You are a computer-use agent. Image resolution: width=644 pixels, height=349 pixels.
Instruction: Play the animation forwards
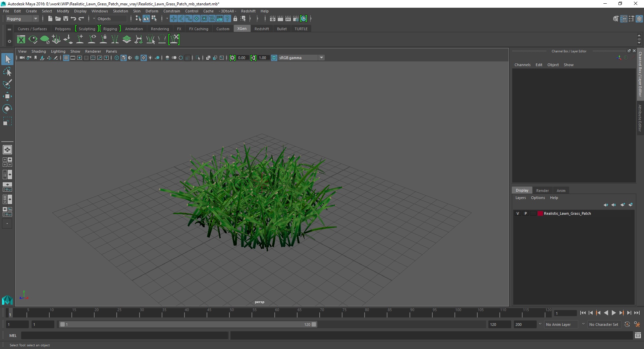(x=613, y=313)
